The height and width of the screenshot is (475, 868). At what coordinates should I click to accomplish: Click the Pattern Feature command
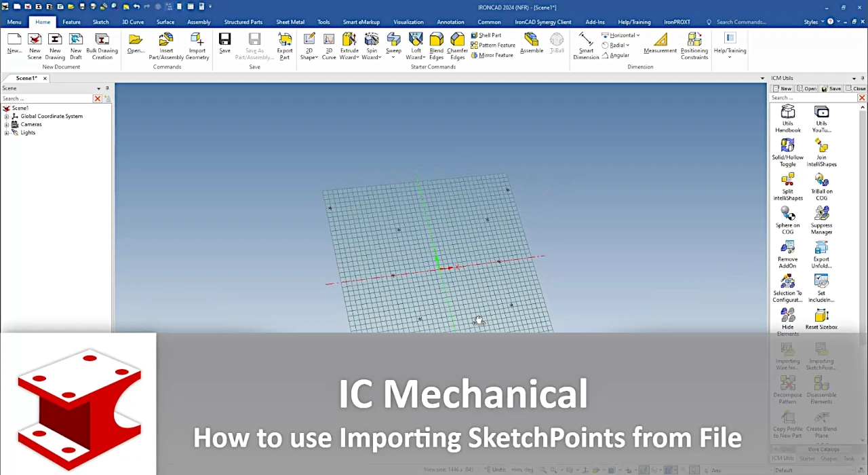(x=493, y=45)
